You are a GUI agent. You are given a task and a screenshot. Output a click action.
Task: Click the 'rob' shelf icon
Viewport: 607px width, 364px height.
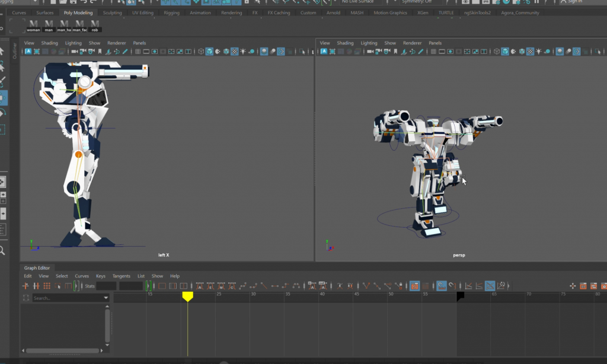coord(94,25)
